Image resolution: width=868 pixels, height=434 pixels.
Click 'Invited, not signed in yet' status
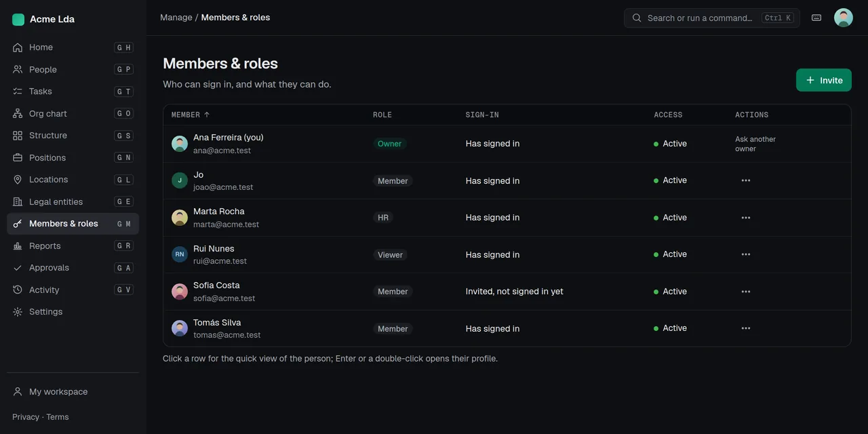(515, 292)
